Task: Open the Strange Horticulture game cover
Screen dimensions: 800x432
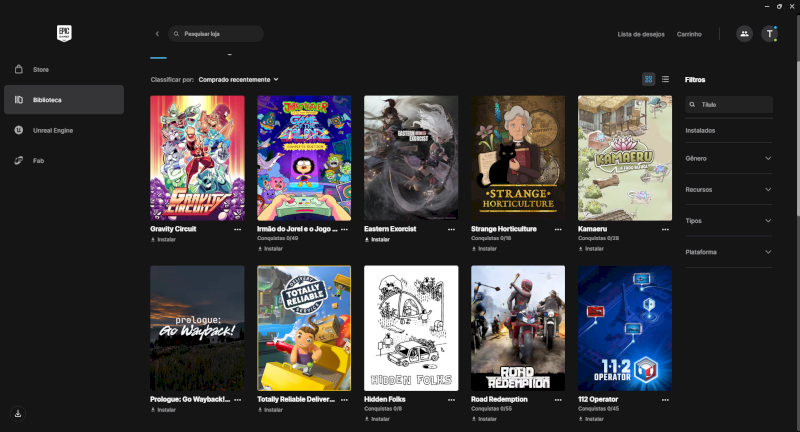Action: click(x=518, y=158)
